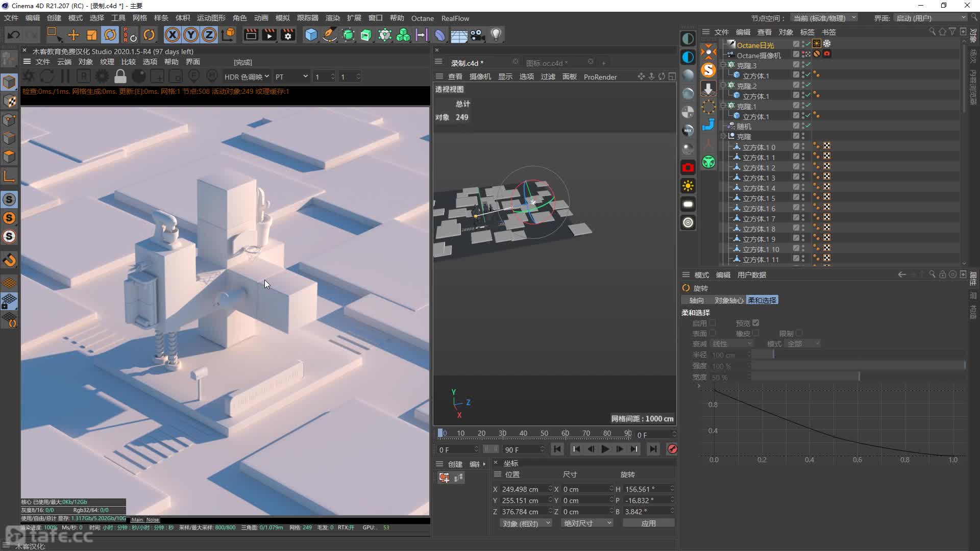Click the coordinate system cube icon
The image size is (980, 551).
coord(229,35)
